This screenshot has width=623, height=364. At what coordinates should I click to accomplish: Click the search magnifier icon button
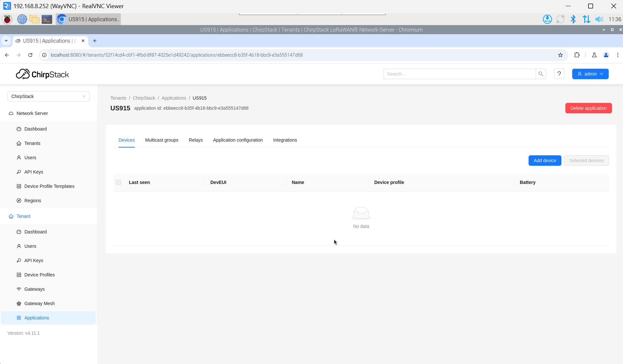541,74
